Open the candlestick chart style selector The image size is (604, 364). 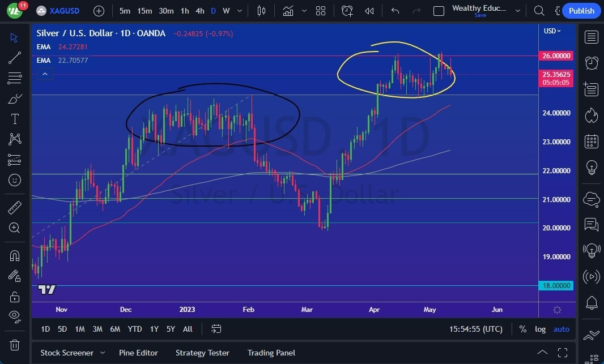pos(261,11)
